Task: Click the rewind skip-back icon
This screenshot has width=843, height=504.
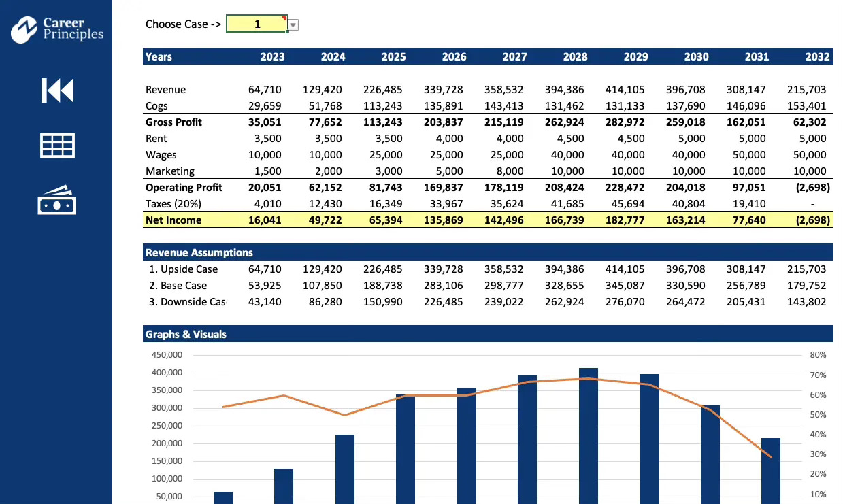Action: pyautogui.click(x=57, y=90)
